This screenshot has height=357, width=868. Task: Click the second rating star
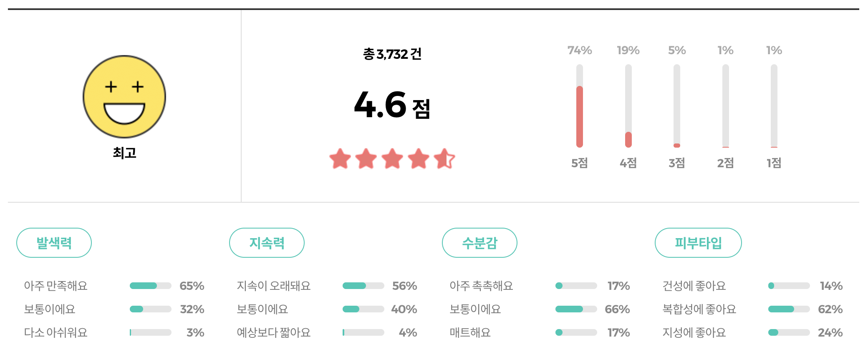[x=365, y=159]
